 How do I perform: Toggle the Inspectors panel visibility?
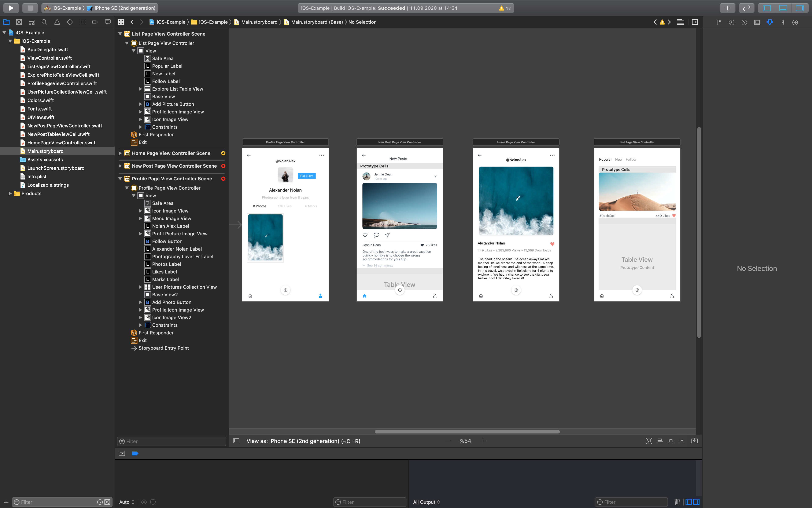[x=800, y=8]
